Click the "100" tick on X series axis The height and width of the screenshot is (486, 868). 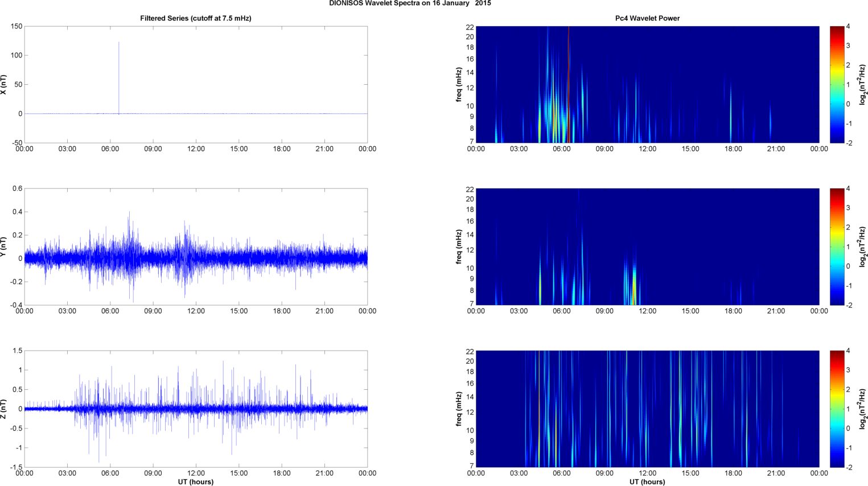click(x=17, y=55)
